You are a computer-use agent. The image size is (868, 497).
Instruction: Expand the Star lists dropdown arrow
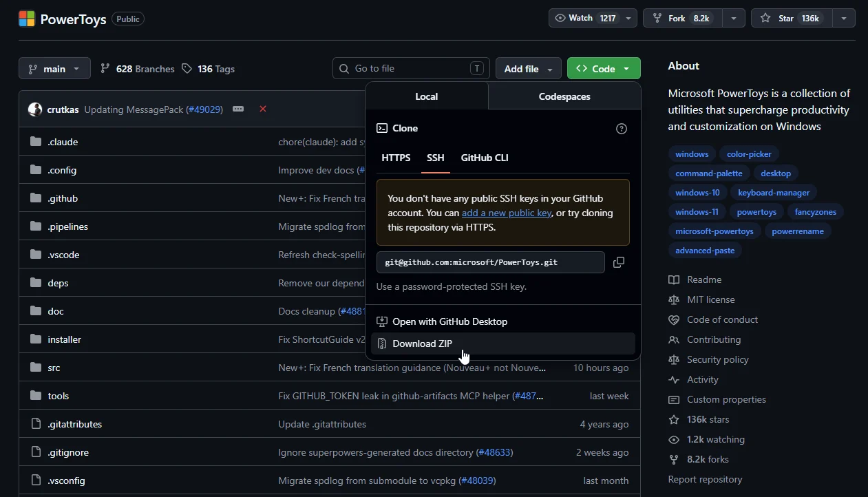pos(844,19)
